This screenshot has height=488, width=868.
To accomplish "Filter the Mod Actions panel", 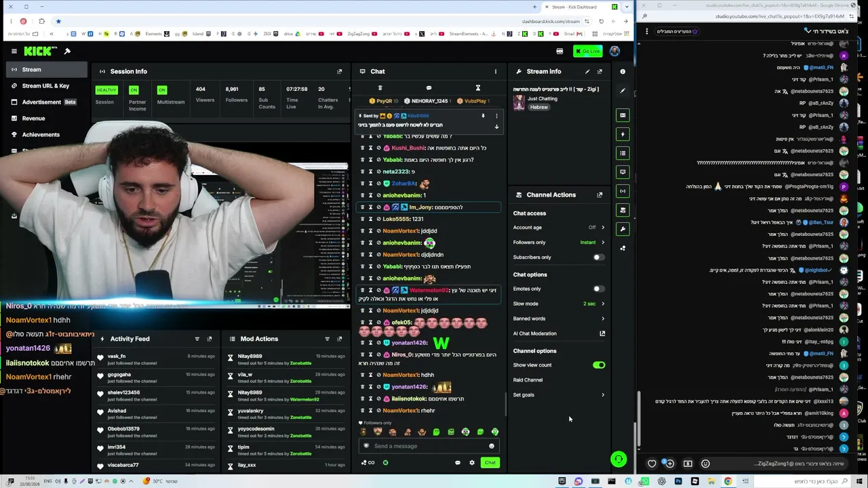I will (x=328, y=339).
